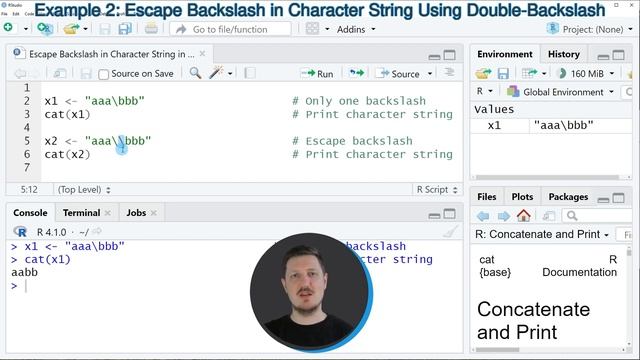The height and width of the screenshot is (360, 640).
Task: Close the Escape Backslash script tab
Action: tap(202, 53)
